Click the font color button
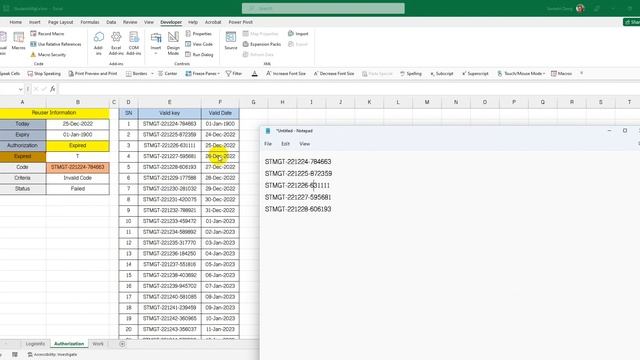The width and height of the screenshot is (640, 360). tap(254, 73)
